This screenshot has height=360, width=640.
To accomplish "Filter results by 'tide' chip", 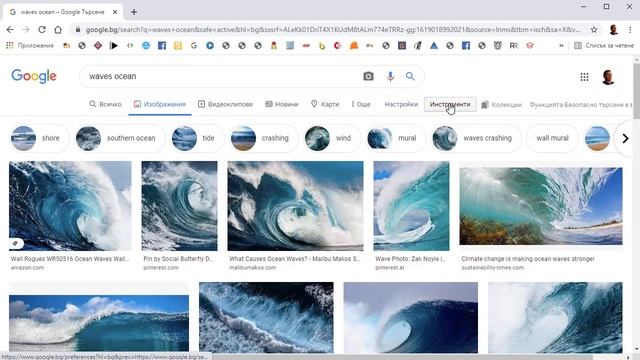I will pos(198,138).
